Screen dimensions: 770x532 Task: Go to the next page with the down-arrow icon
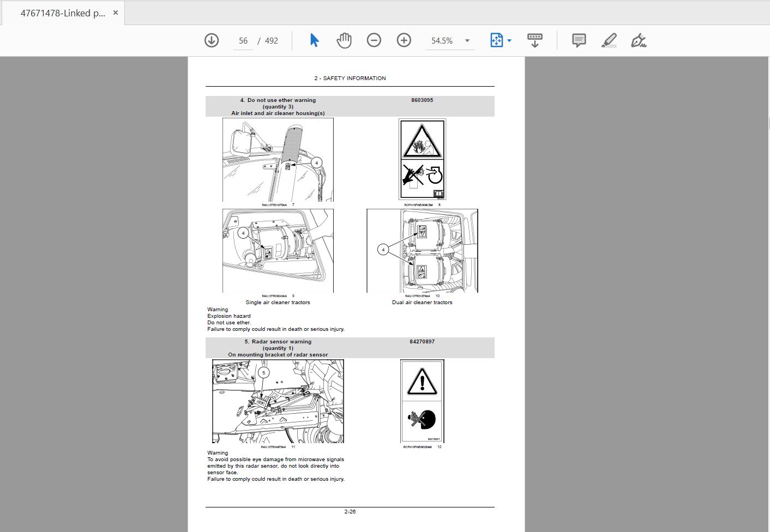[x=212, y=40]
